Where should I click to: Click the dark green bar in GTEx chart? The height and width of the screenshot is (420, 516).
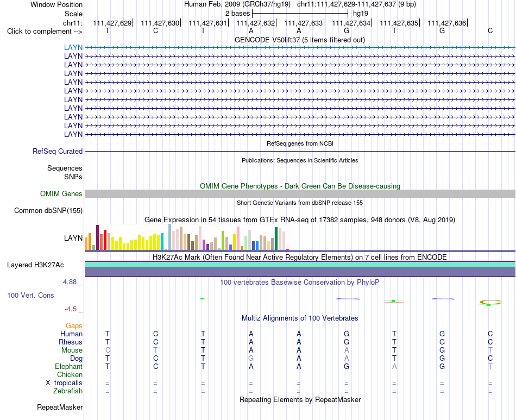point(276,239)
